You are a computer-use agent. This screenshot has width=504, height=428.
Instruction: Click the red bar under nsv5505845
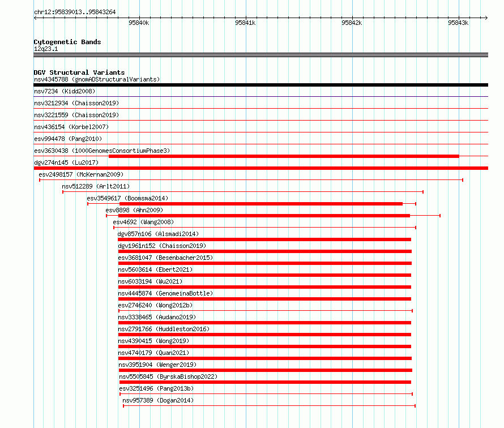[x=265, y=382]
